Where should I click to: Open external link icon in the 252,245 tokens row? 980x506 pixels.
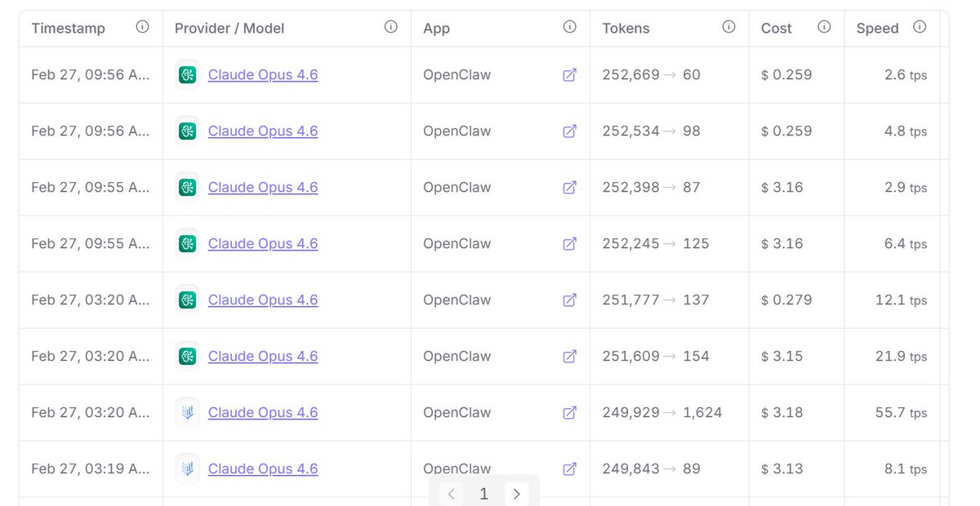[570, 244]
